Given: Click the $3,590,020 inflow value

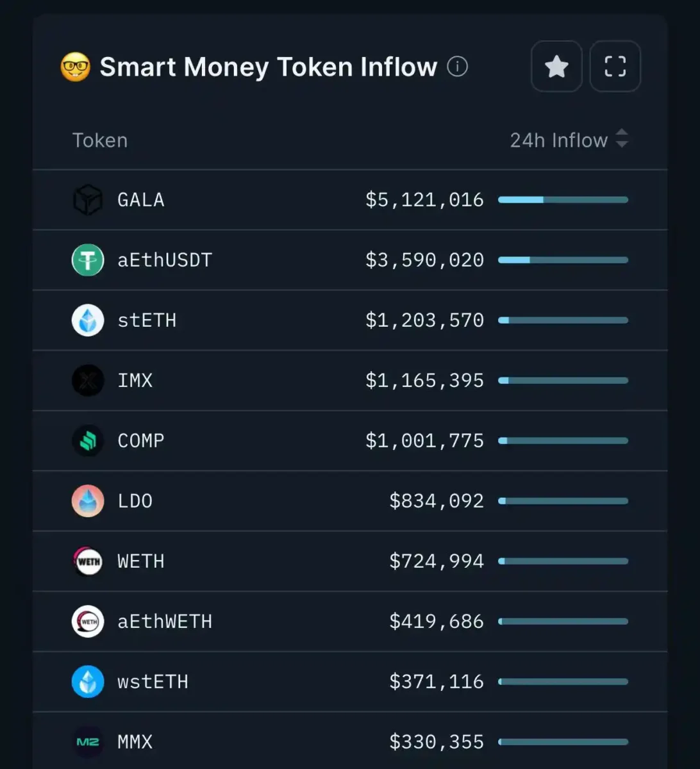Looking at the screenshot, I should (424, 260).
